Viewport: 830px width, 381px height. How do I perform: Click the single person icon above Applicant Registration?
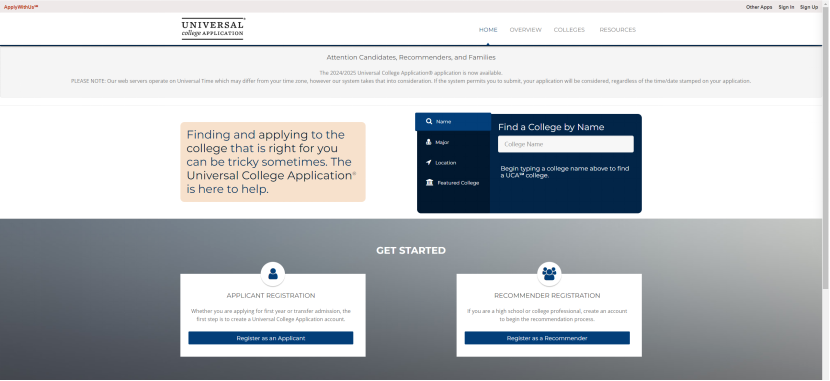pyautogui.click(x=273, y=274)
